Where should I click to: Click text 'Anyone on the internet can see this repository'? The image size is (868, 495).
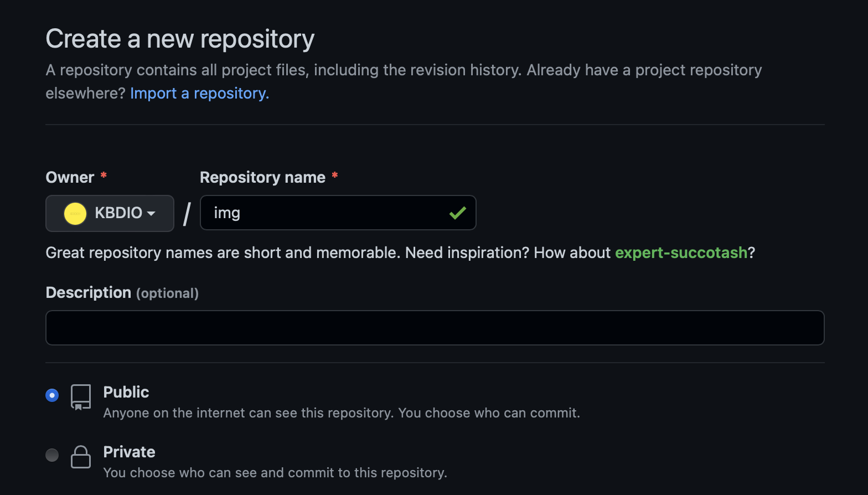[249, 413]
